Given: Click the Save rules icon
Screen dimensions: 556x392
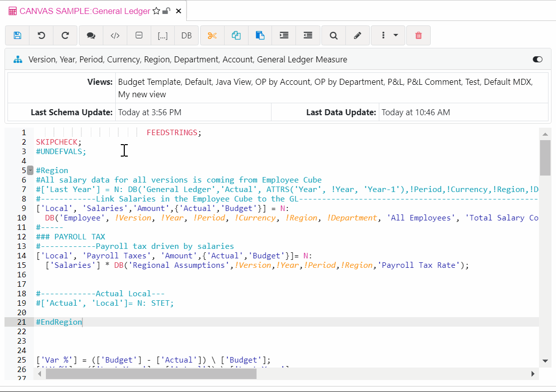Looking at the screenshot, I should (17, 35).
